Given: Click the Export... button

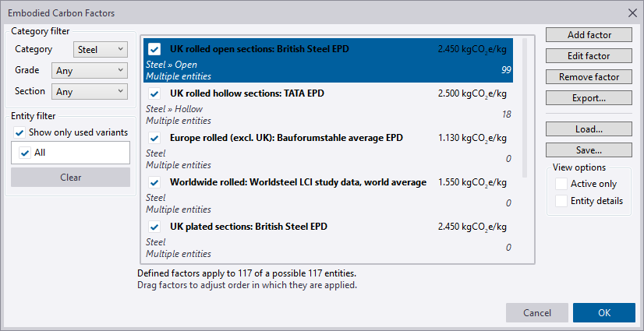Looking at the screenshot, I should tap(589, 98).
